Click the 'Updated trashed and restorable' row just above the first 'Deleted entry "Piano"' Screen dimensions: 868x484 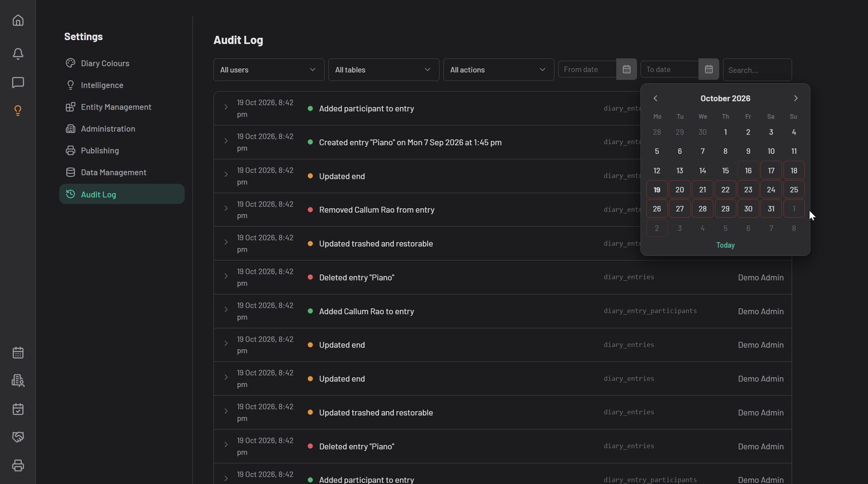tap(502, 244)
